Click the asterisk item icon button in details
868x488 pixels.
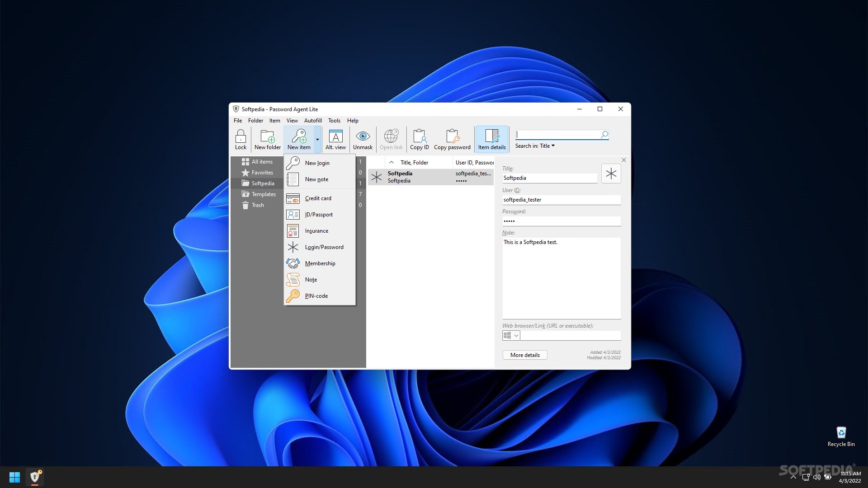[x=611, y=174]
